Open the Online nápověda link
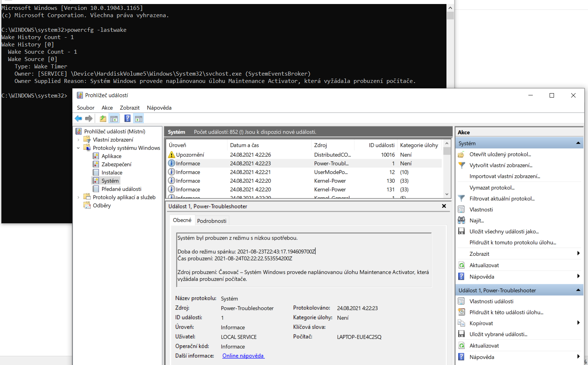The width and height of the screenshot is (588, 365). tap(243, 356)
